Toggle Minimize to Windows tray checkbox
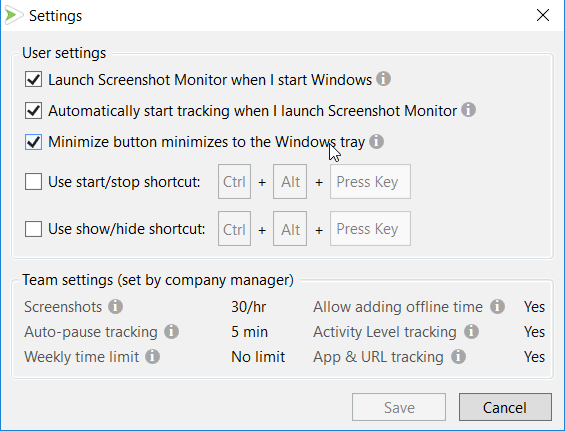Screen dimensions: 565x431 pos(34,142)
